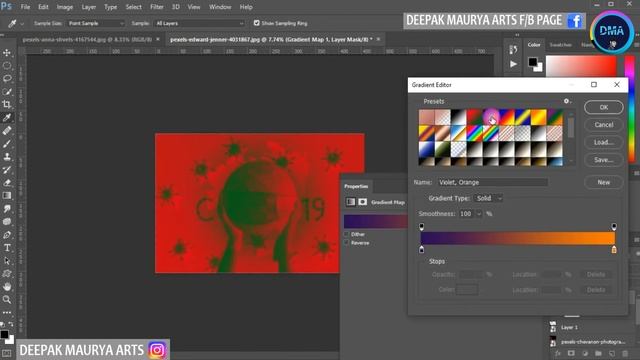
Task: Enable the Dither checkbox
Action: click(x=347, y=234)
